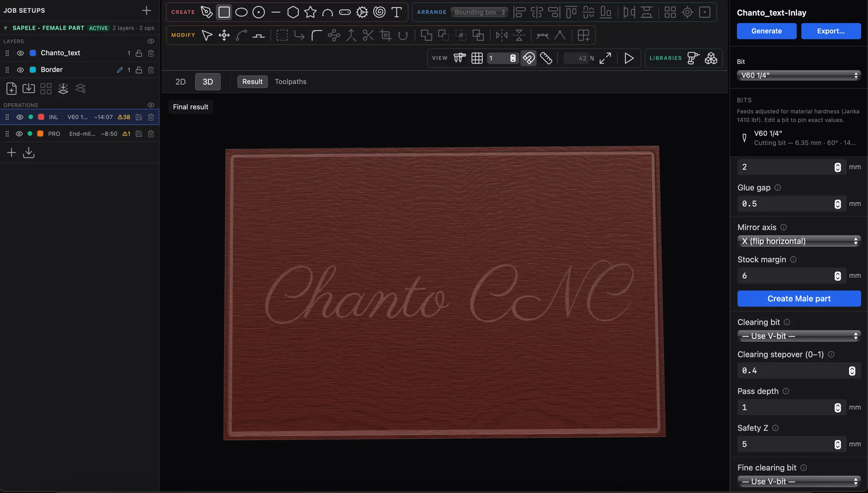Image resolution: width=868 pixels, height=493 pixels.
Task: Adjust Pass depth stepper arrows
Action: pos(838,407)
